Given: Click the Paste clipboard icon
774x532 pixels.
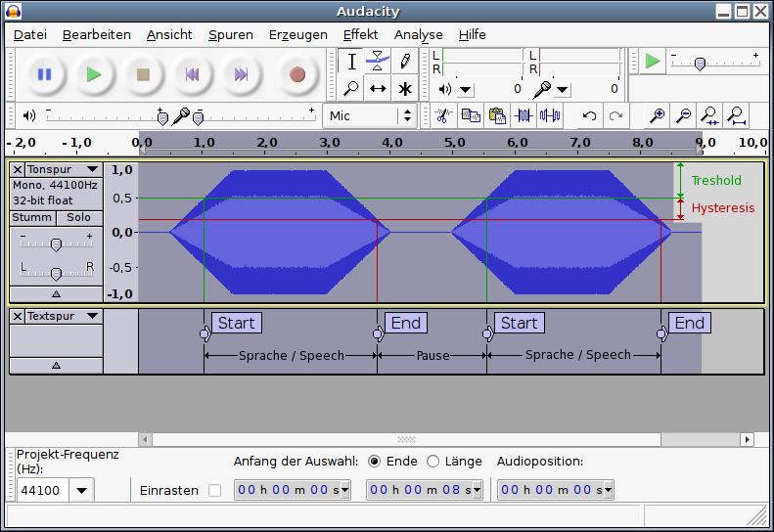Looking at the screenshot, I should tap(497, 116).
